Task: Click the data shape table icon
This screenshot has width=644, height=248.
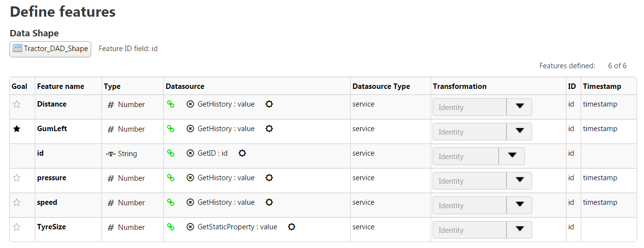Action: coord(18,49)
